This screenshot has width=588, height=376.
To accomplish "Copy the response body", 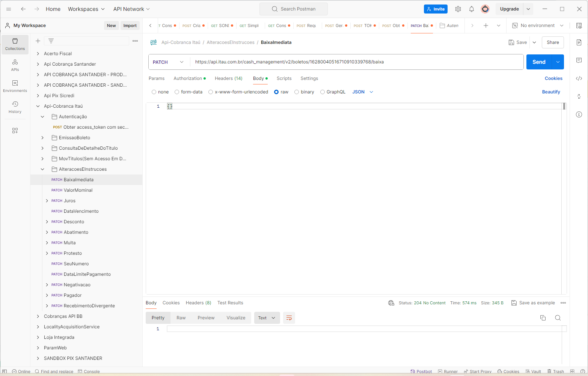I will click(x=543, y=318).
